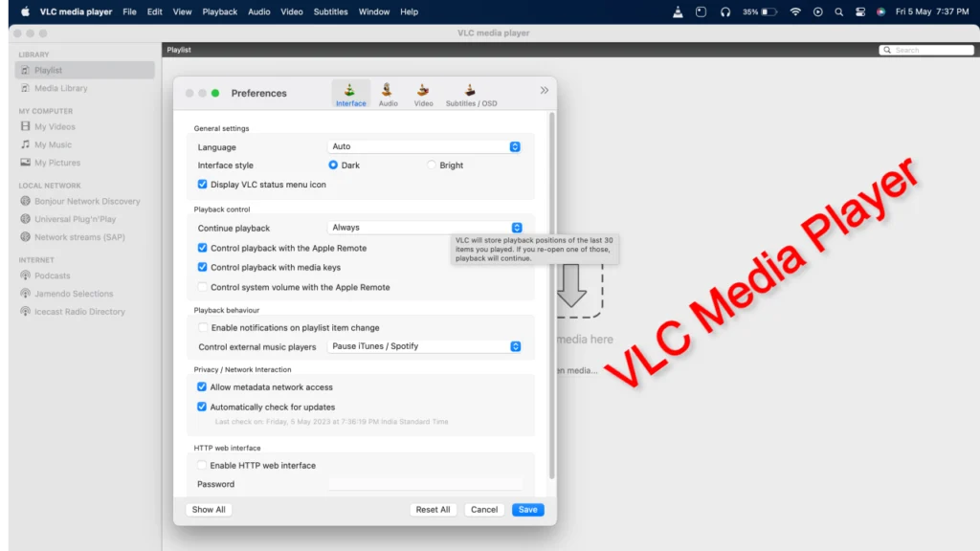The height and width of the screenshot is (551, 980).
Task: Toggle Automatically check for updates
Action: (201, 407)
